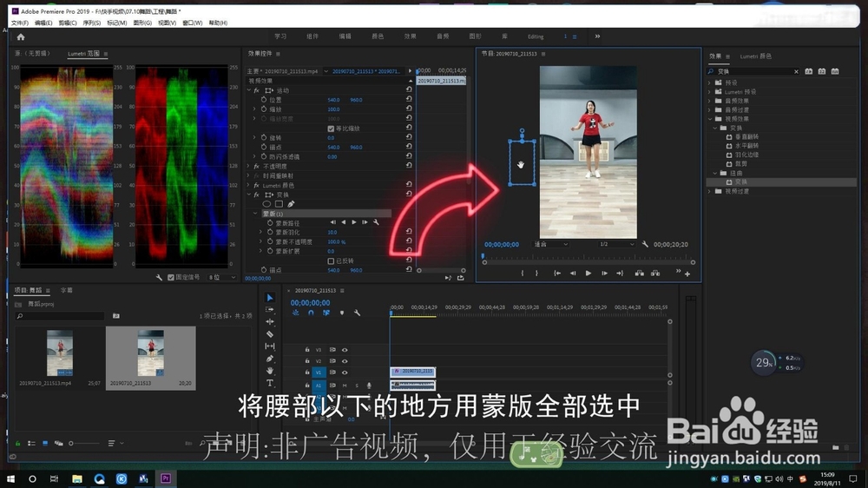
Task: Open the 窗口(W) menu
Action: [192, 23]
